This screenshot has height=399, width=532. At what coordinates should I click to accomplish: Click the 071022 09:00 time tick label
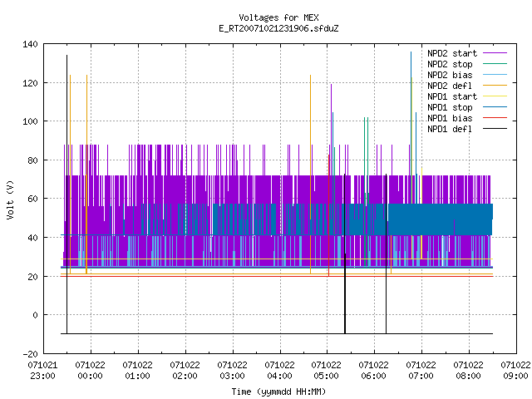tap(515, 371)
